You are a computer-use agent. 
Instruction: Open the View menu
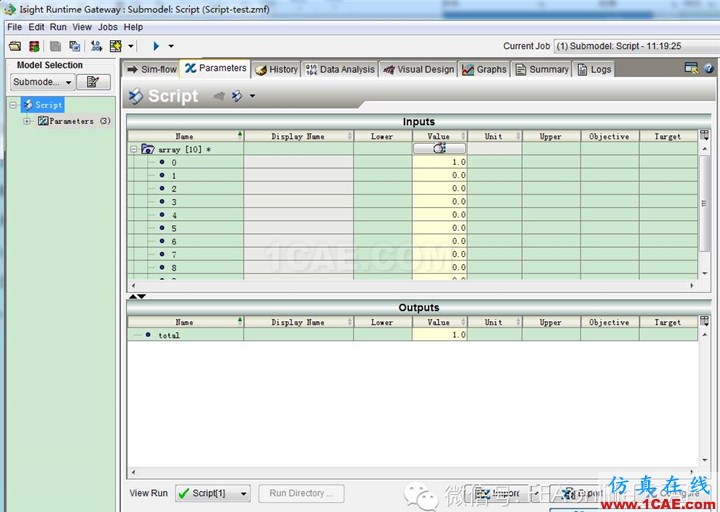(x=82, y=27)
